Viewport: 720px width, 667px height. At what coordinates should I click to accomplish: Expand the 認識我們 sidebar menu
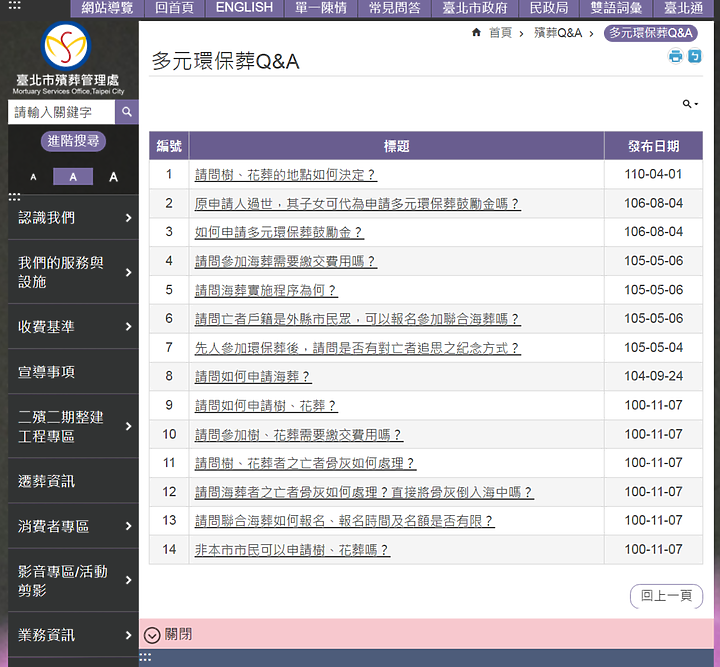pyautogui.click(x=73, y=218)
